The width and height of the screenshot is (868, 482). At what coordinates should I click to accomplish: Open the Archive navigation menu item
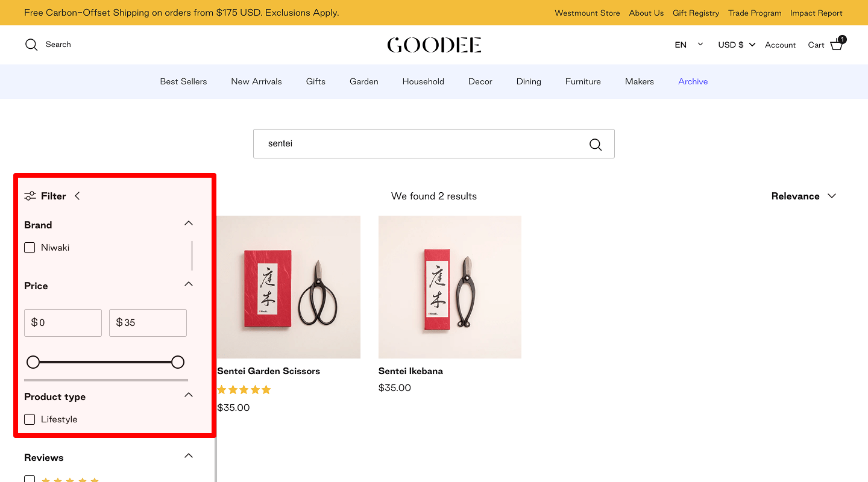click(x=693, y=81)
